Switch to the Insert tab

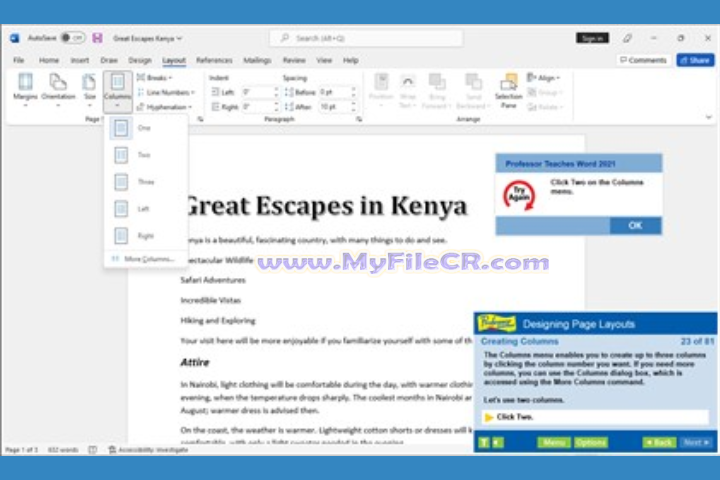point(79,60)
